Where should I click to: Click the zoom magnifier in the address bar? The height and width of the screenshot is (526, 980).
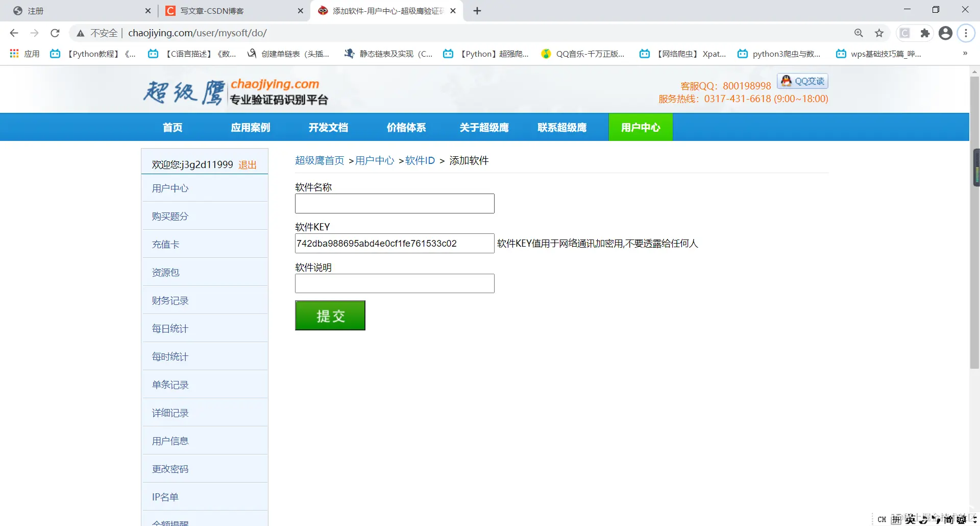(859, 33)
